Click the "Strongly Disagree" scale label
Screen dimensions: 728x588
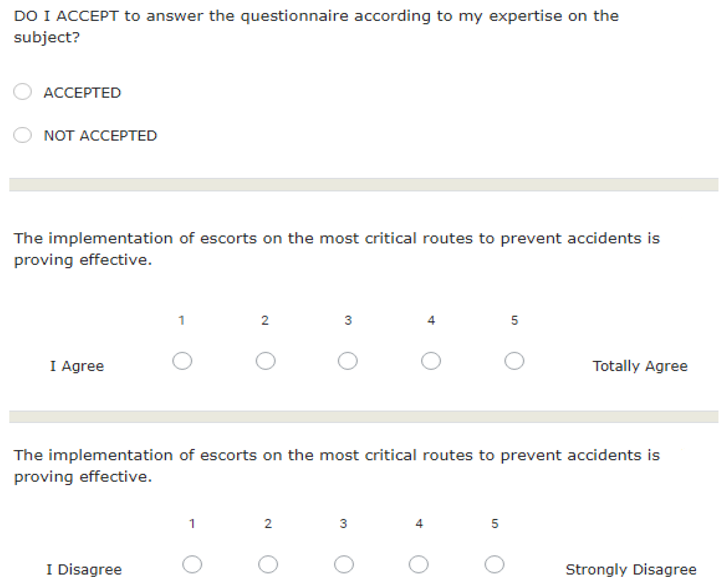point(631,570)
